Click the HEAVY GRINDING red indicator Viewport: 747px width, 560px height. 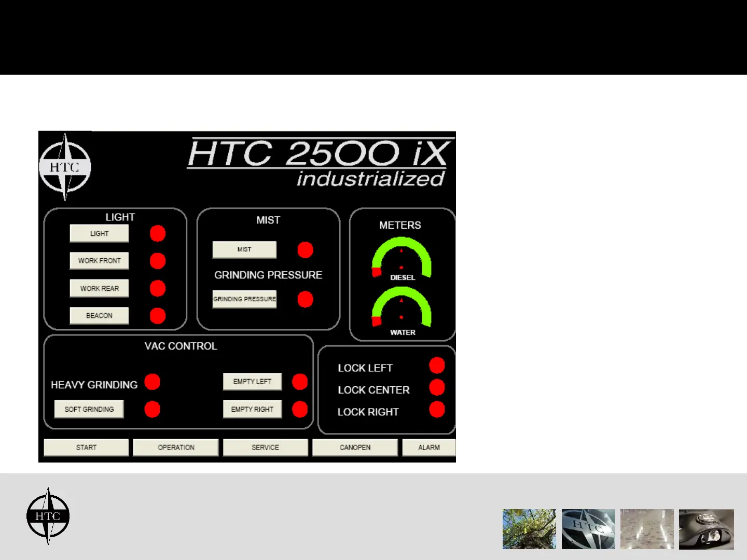click(152, 382)
